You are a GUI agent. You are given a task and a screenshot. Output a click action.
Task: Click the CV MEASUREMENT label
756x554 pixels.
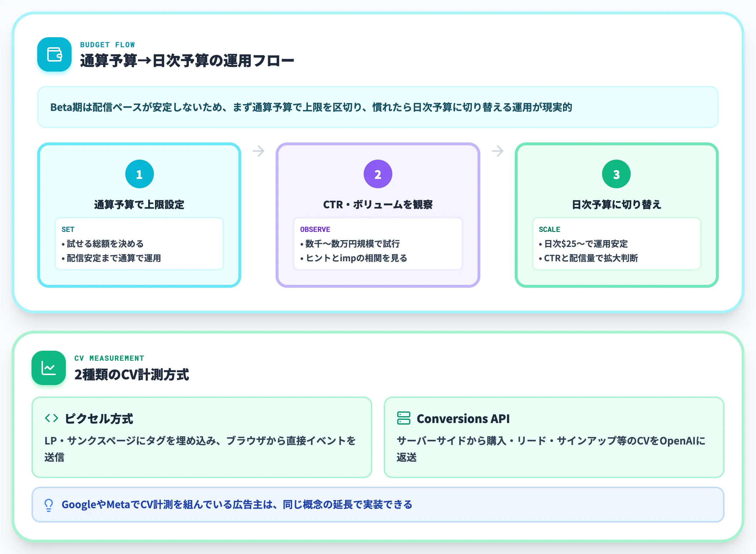[109, 358]
